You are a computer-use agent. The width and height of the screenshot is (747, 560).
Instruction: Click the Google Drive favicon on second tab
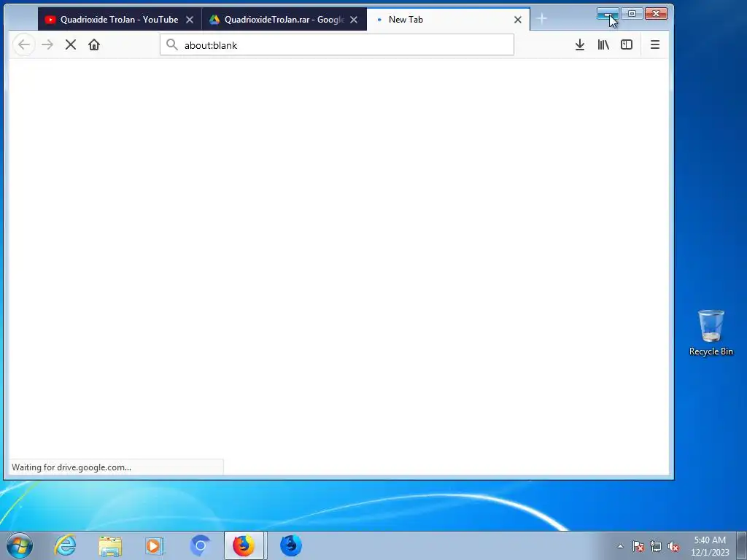(x=214, y=20)
